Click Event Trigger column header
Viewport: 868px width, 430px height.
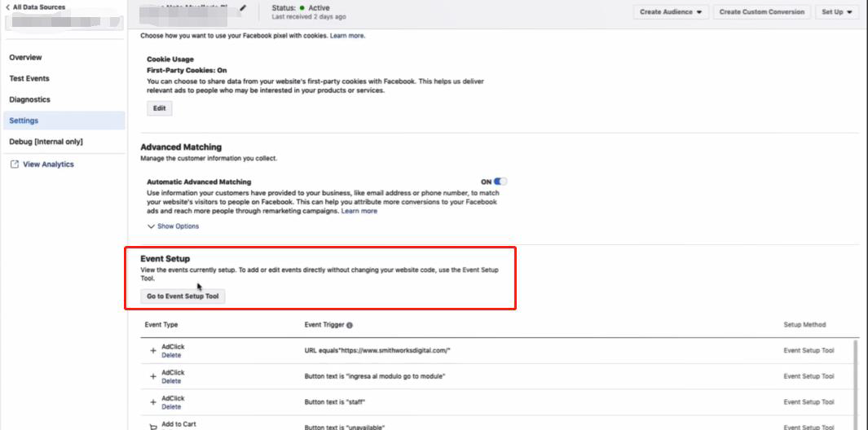coord(324,325)
